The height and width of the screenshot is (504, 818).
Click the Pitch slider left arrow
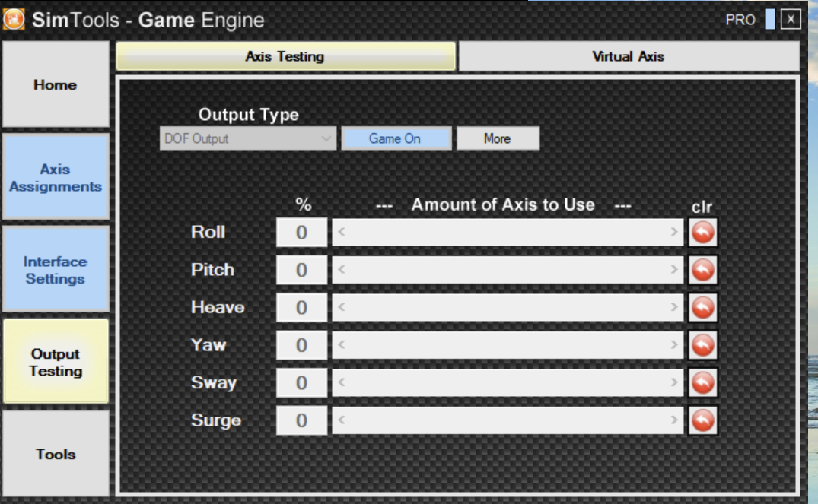[342, 270]
